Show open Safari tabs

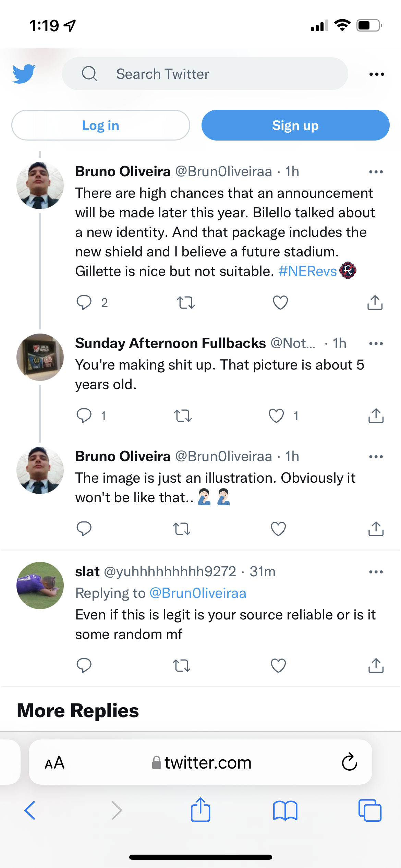(369, 810)
